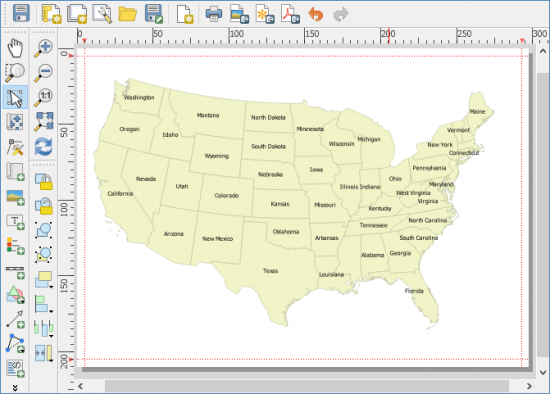
Task: Click the Print layout icon
Action: point(214,14)
